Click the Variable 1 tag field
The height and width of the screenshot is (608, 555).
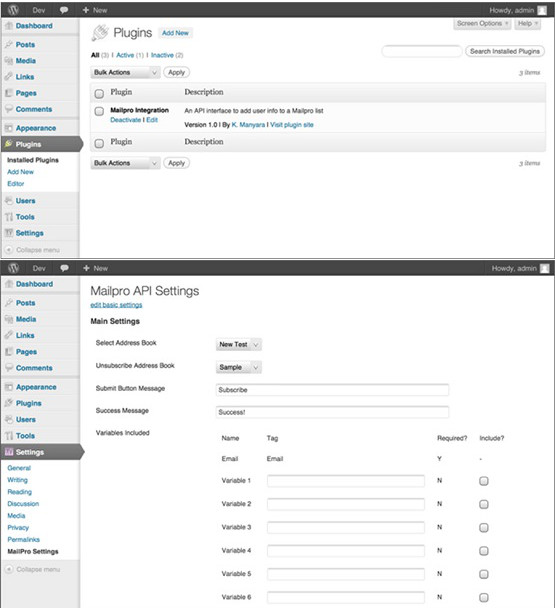coord(346,481)
